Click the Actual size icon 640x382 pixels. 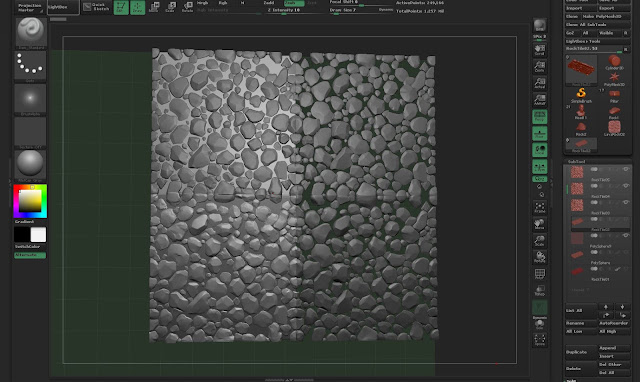[x=540, y=84]
